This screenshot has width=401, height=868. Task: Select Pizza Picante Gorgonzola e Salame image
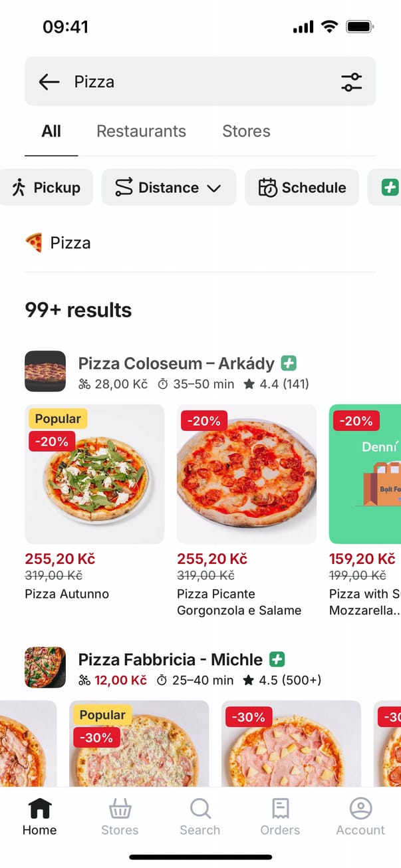click(247, 474)
